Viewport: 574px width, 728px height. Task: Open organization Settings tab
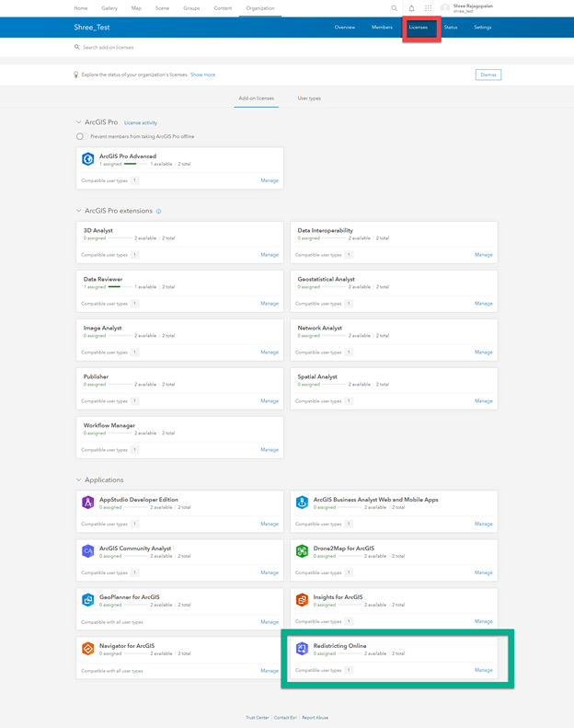pyautogui.click(x=483, y=28)
